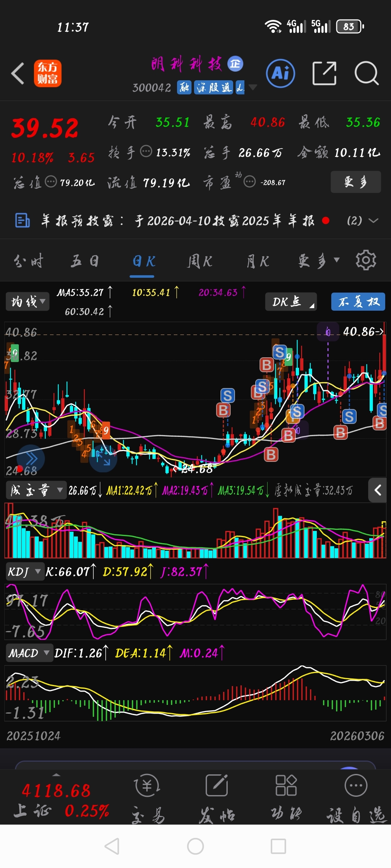The width and height of the screenshot is (391, 868).
Task: Tap the current price 39.52
Action: [x=45, y=128]
